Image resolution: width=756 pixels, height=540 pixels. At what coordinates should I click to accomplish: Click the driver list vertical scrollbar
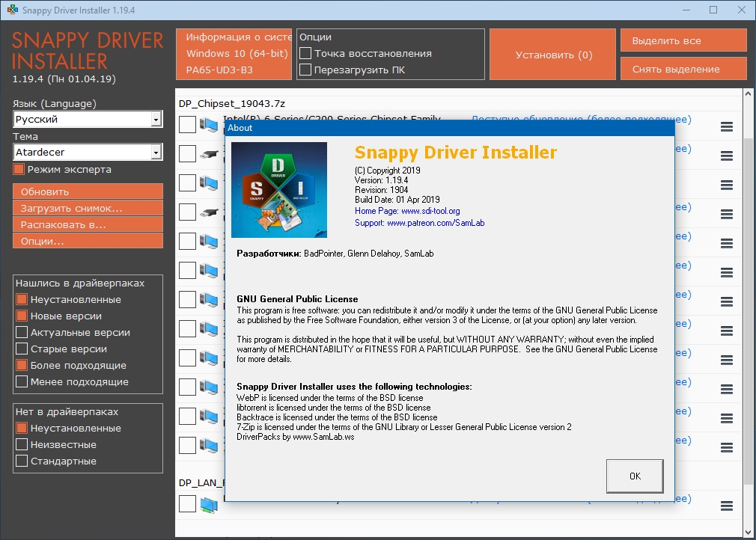click(x=749, y=299)
